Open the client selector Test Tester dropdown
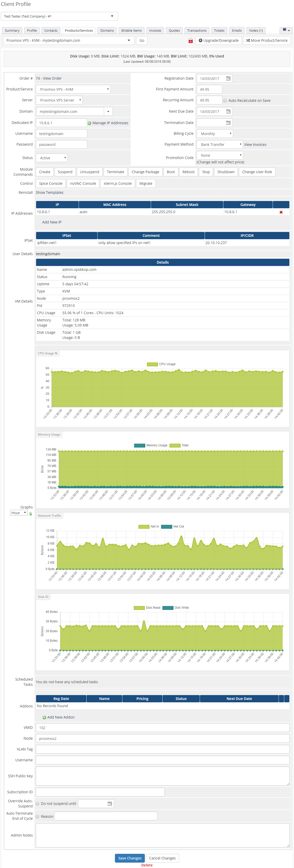Image resolution: width=294 pixels, height=868 pixels. tap(59, 16)
